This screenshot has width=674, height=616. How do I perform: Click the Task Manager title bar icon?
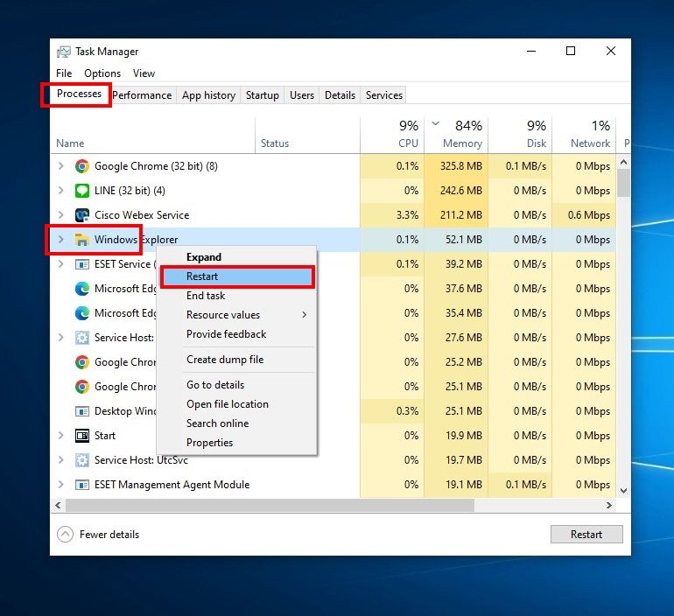click(64, 52)
